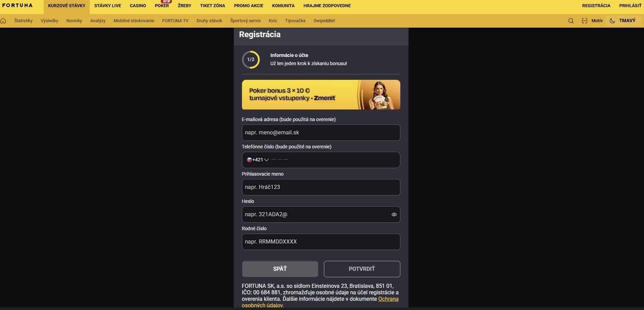The image size is (644, 310).
Task: Click the Motív layout icon
Action: point(585,21)
